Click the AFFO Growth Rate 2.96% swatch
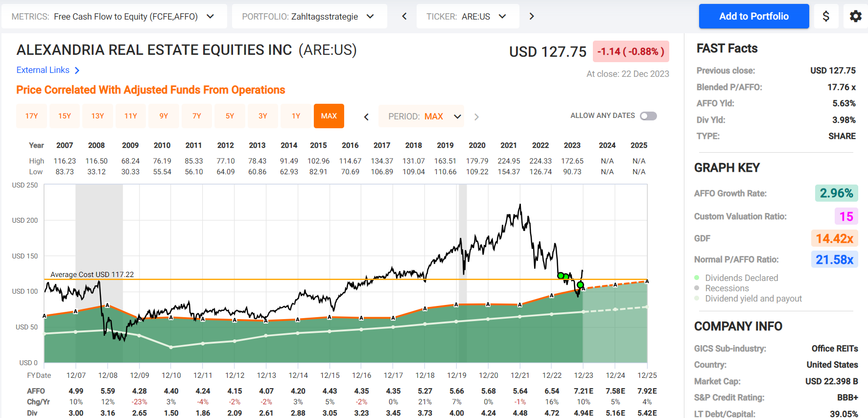 [x=837, y=193]
